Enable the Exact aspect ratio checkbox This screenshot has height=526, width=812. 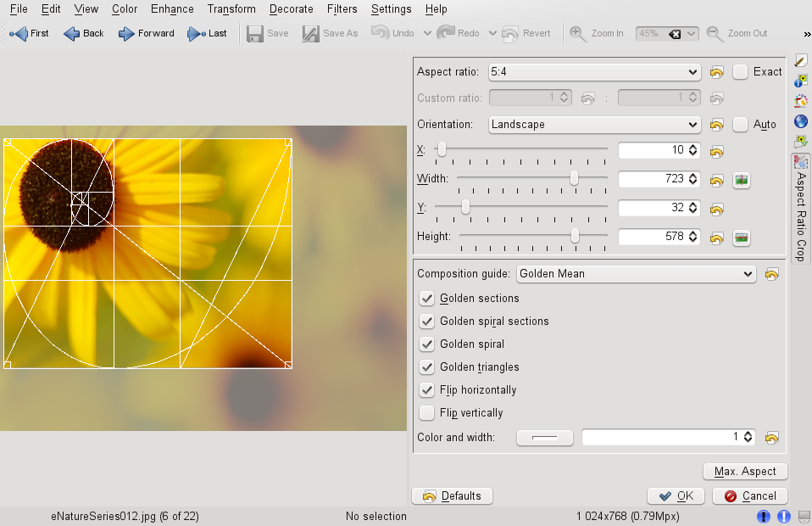click(739, 72)
